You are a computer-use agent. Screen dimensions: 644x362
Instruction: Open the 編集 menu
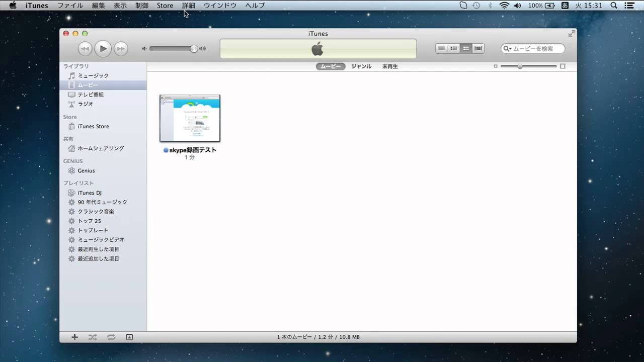coord(99,6)
